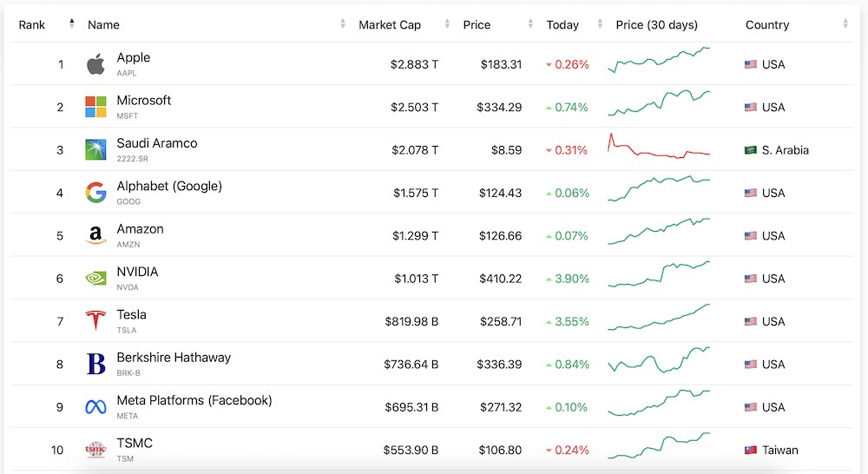Open the Meta Platforms (Facebook) link
This screenshot has height=474, width=868.
tap(194, 400)
